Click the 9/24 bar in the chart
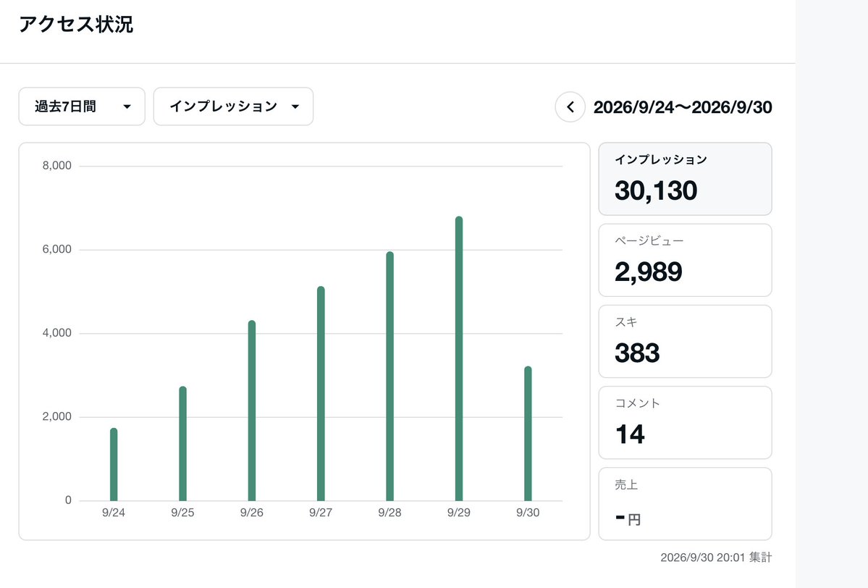The width and height of the screenshot is (868, 588). pos(114,464)
